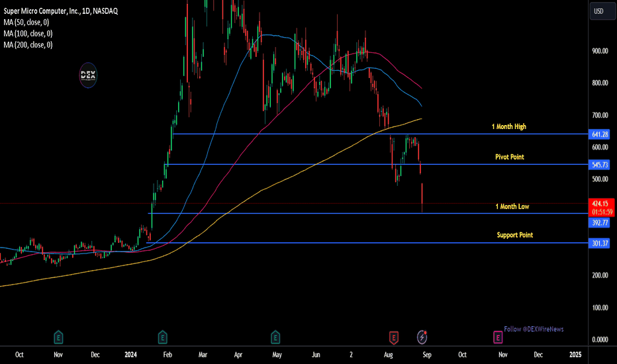This screenshot has height=364, width=617.
Task: Click the Mar label on time axis
Action: tap(203, 355)
